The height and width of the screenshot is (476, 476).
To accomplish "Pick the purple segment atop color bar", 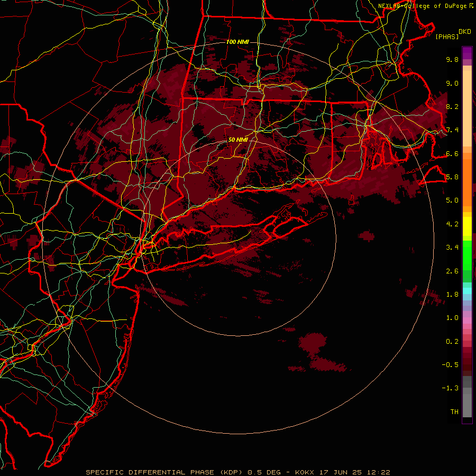I will 467,53.
